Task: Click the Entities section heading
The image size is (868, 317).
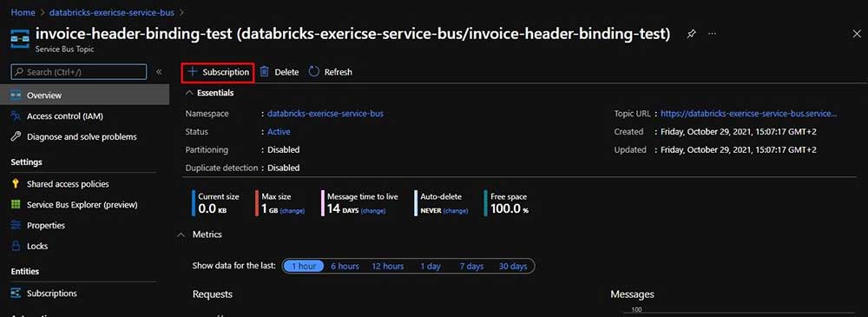Action: coord(25,272)
